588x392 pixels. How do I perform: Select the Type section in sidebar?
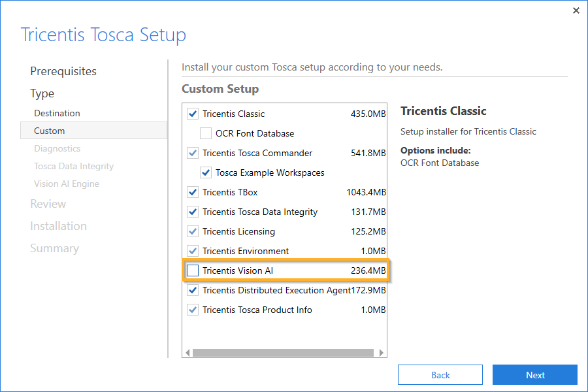point(42,93)
